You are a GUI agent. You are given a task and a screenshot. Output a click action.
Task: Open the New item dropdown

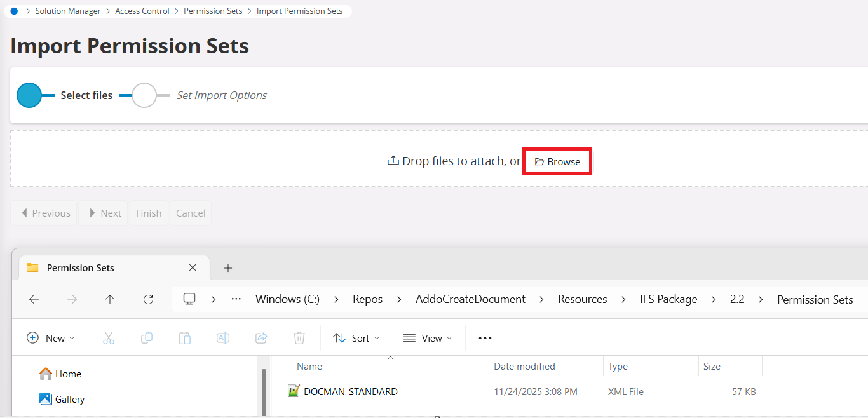[51, 338]
